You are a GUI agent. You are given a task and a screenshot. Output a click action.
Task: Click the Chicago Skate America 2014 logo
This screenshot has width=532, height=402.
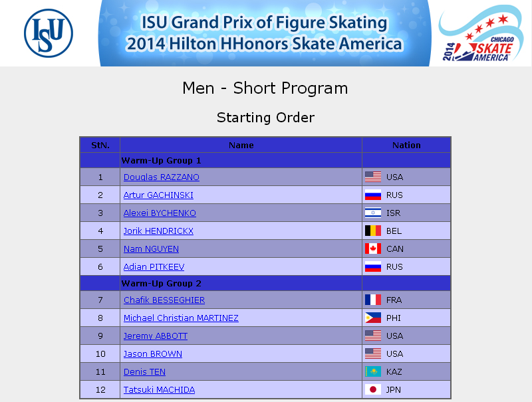481,35
